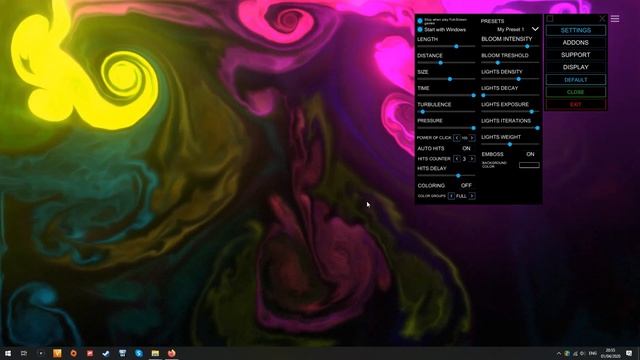Viewport: 640px width, 360px height.
Task: Click the Bloom Intensity slider handle
Action: 527,47
